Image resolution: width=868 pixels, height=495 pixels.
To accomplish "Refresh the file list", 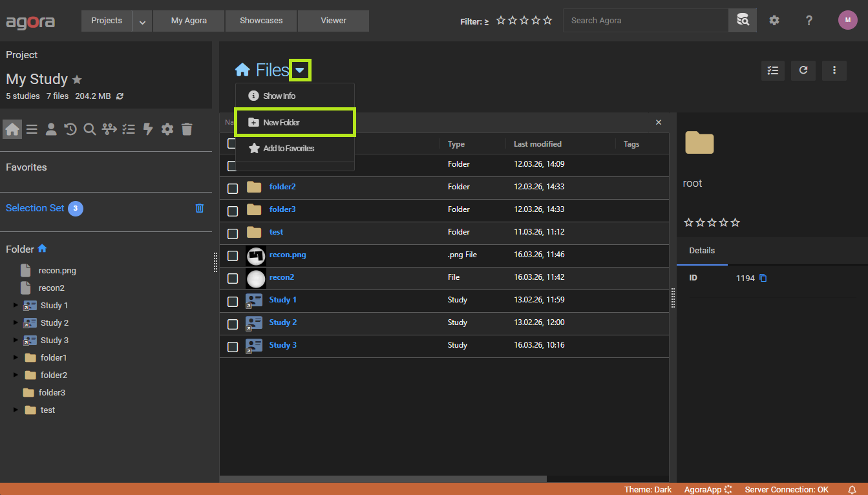I will [803, 70].
